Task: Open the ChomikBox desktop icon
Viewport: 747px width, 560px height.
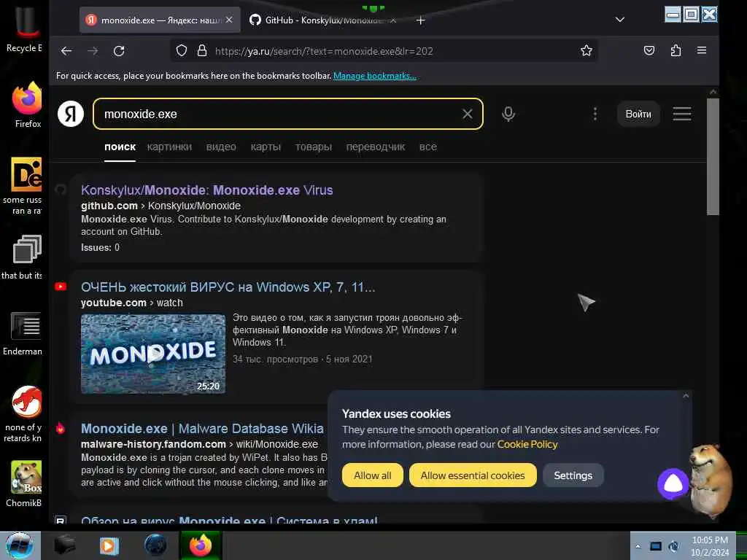Action: pos(26,483)
